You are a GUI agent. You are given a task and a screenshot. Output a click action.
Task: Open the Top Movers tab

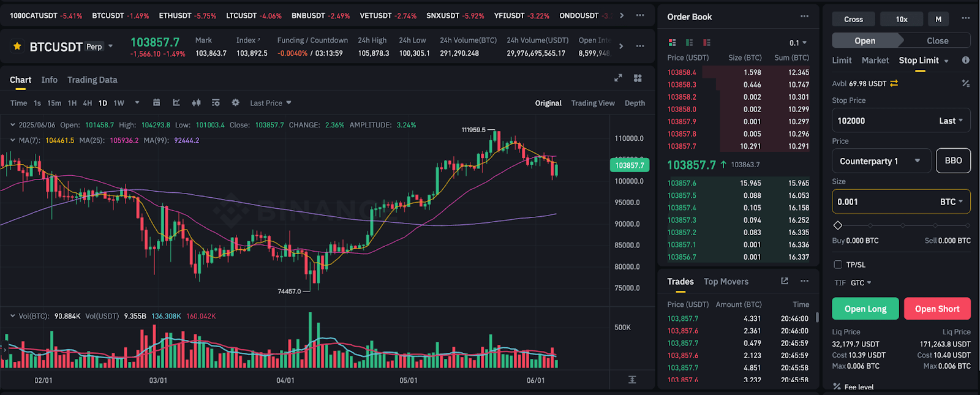[726, 282]
